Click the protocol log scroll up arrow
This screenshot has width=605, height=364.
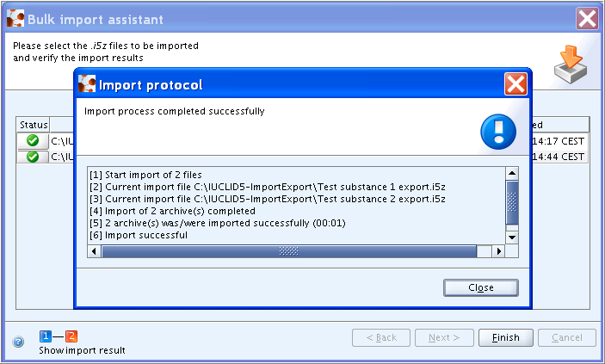point(512,173)
